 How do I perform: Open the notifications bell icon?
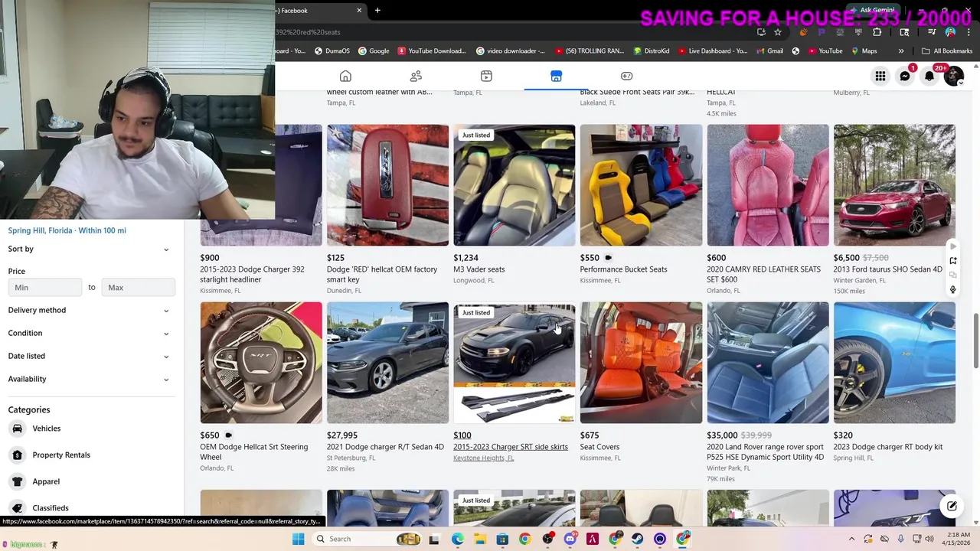[x=929, y=76]
